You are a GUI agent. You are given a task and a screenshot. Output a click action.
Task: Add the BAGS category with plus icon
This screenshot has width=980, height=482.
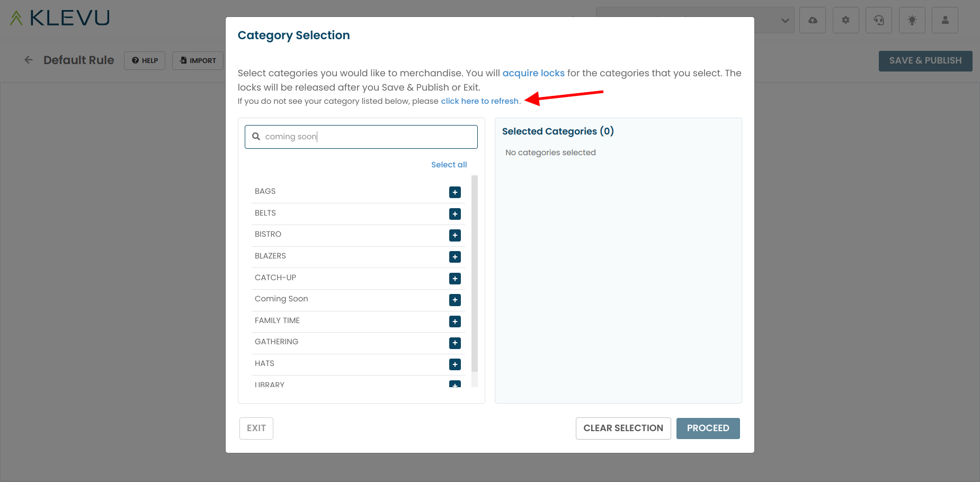tap(455, 192)
